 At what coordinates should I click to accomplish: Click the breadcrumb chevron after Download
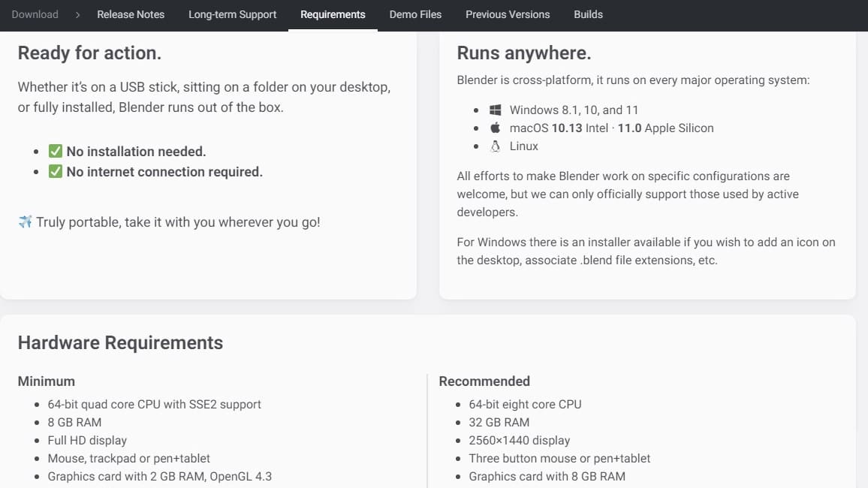coord(77,15)
